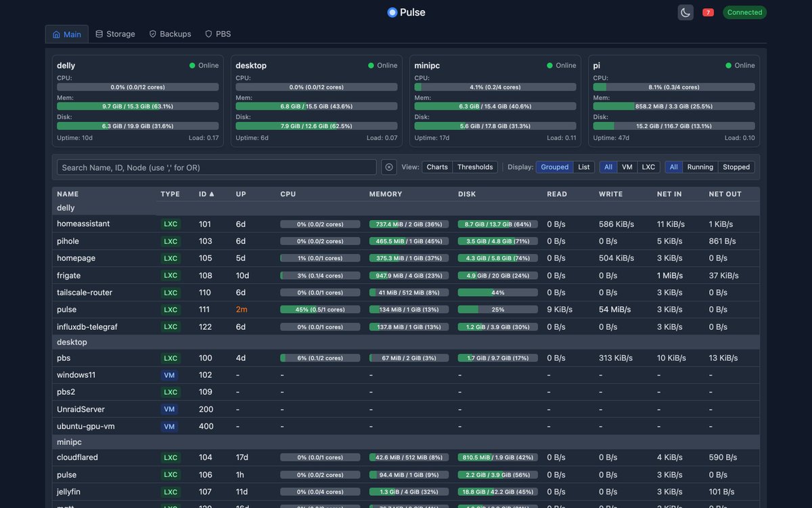Open the Main tab
The height and width of the screenshot is (508, 812).
tap(67, 35)
